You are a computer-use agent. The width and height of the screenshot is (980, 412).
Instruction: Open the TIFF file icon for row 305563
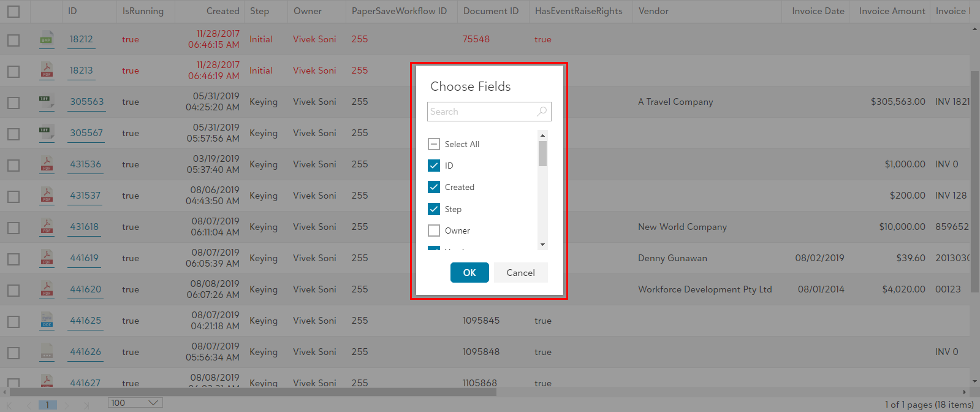click(47, 102)
